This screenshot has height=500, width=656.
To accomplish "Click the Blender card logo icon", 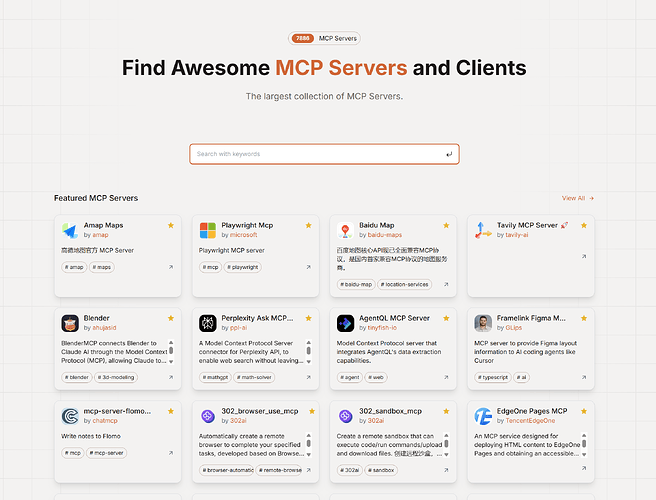I will [x=70, y=323].
